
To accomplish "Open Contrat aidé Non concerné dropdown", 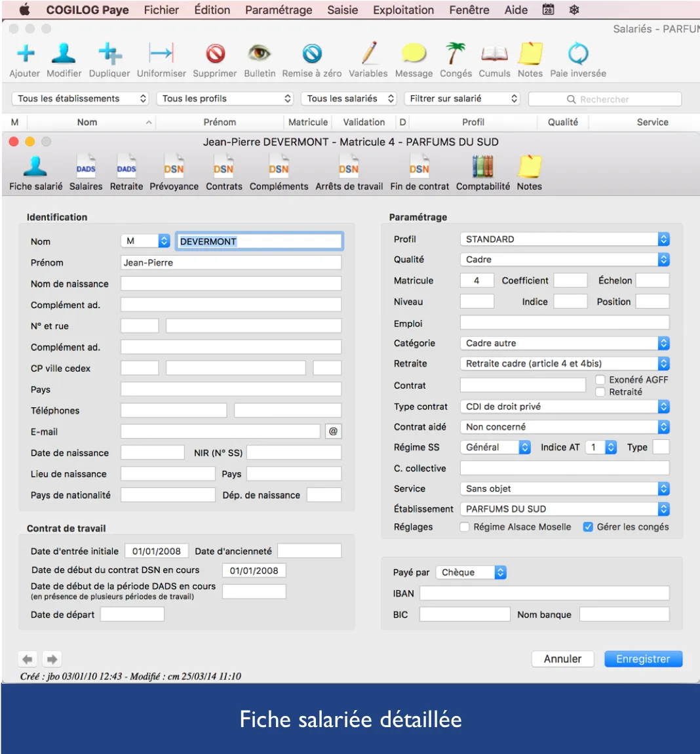I will 564,427.
